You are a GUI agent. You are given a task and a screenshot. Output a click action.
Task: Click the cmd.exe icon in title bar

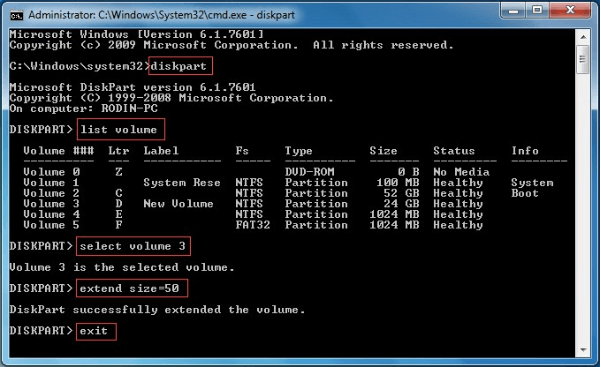(x=16, y=16)
